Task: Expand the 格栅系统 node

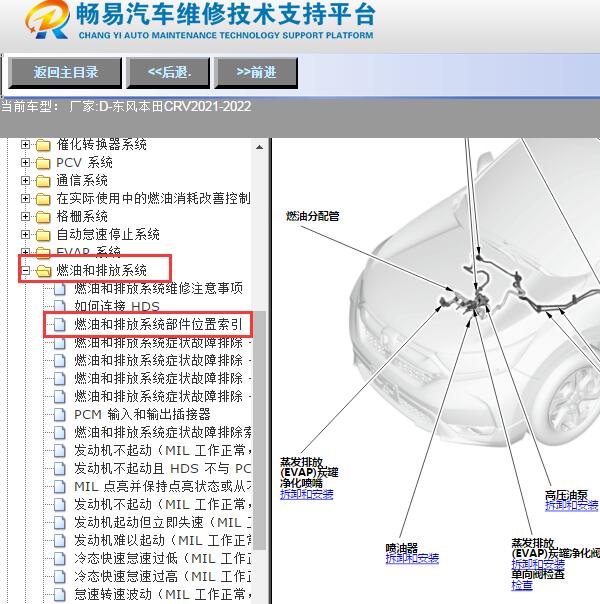Action: click(x=25, y=216)
